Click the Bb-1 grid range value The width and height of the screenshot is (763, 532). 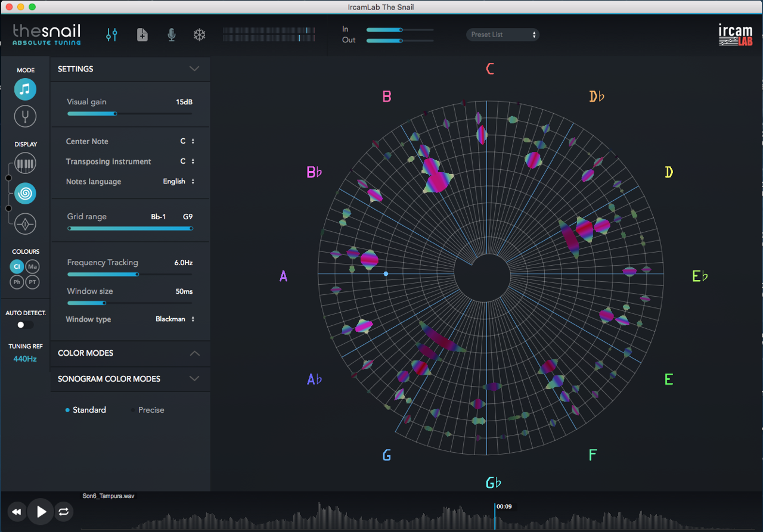(x=159, y=217)
